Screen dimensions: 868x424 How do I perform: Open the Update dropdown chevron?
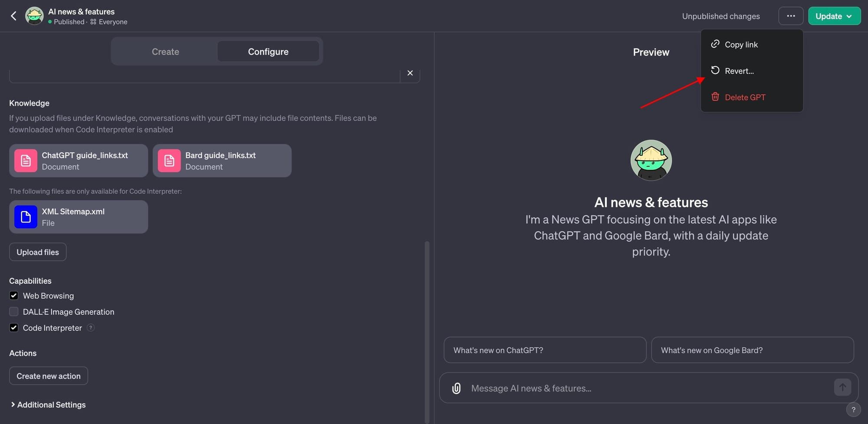tap(848, 16)
